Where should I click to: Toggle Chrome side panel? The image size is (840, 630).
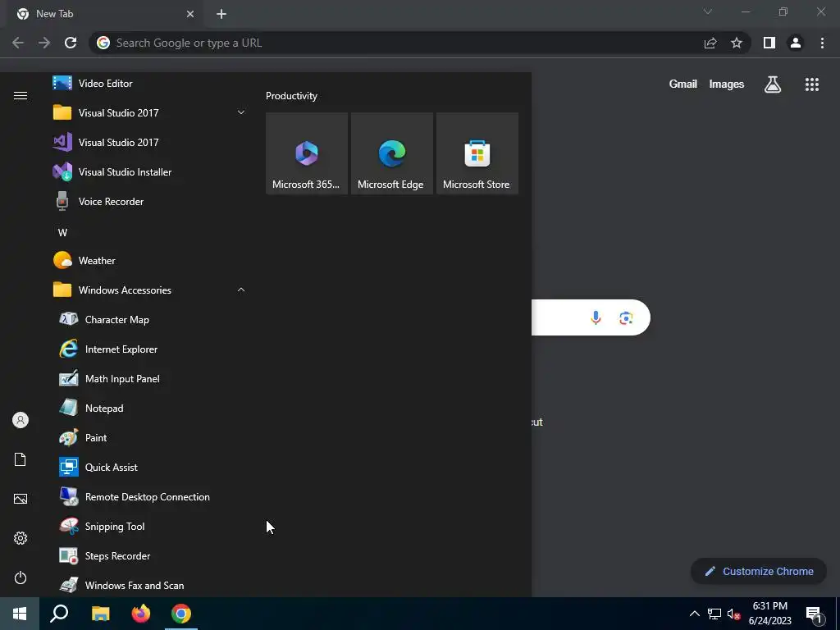pos(769,43)
